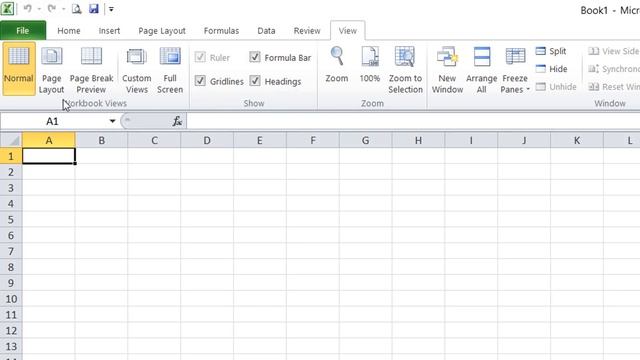Select column H header
The height and width of the screenshot is (360, 640).
pyautogui.click(x=418, y=140)
